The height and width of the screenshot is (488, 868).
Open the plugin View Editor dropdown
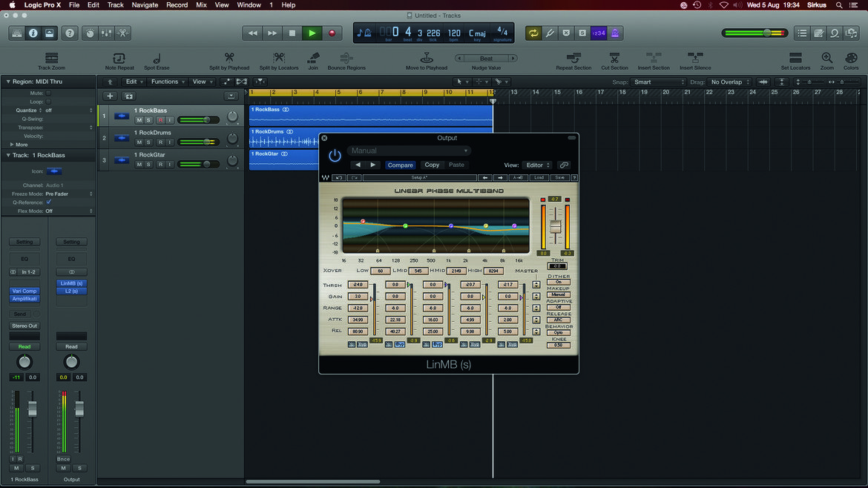pyautogui.click(x=538, y=165)
